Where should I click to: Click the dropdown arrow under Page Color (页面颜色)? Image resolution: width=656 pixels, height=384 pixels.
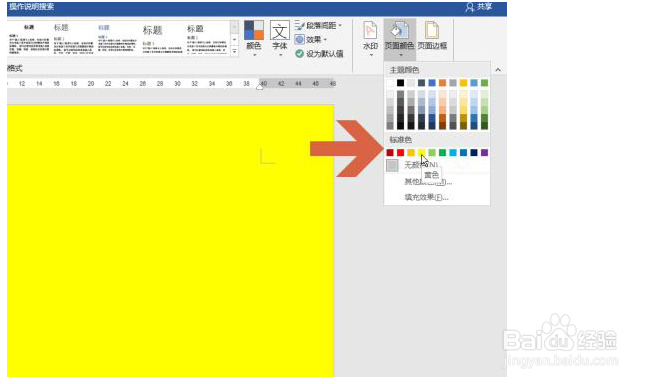coord(400,55)
